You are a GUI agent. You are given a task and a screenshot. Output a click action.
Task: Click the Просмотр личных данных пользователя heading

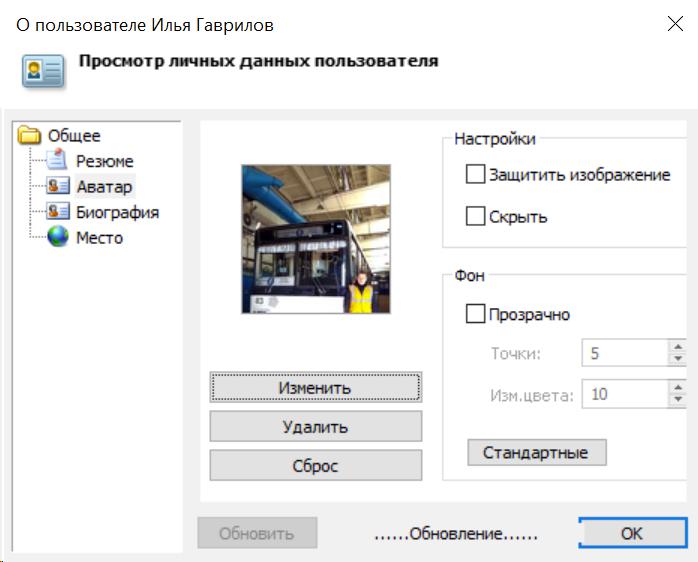click(259, 61)
